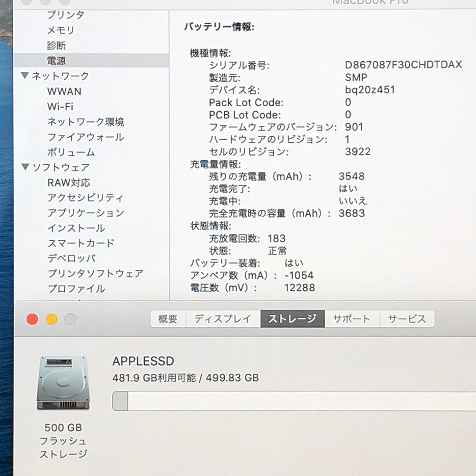Select Wi-Fi in the sidebar
The height and width of the screenshot is (476, 476).
pyautogui.click(x=60, y=107)
